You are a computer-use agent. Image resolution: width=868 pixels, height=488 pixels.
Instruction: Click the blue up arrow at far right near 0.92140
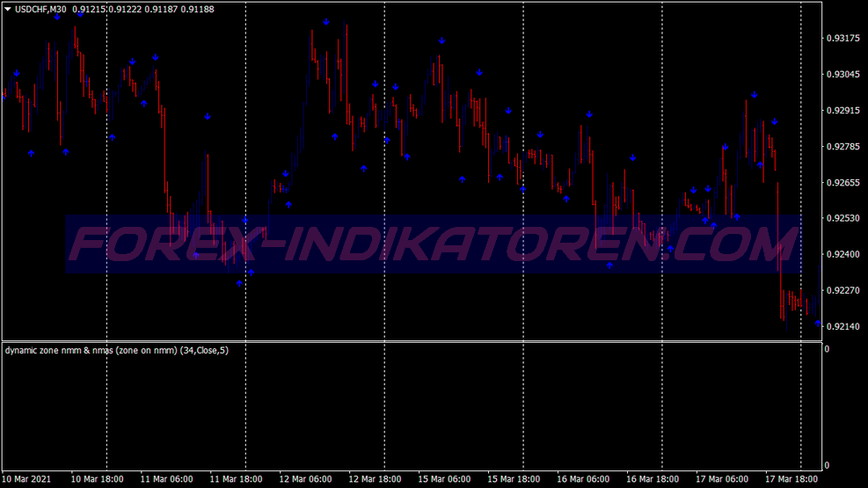coord(818,323)
